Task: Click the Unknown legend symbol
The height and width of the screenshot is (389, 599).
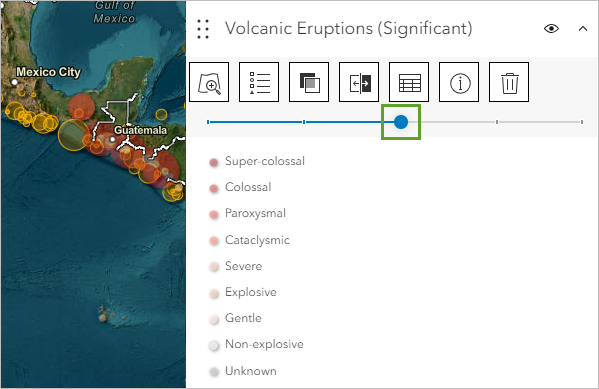Action: tap(214, 371)
